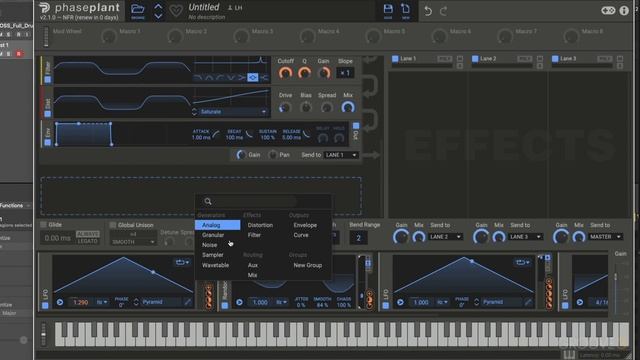Click the Filter Q knob
640x360 pixels.
click(304, 73)
